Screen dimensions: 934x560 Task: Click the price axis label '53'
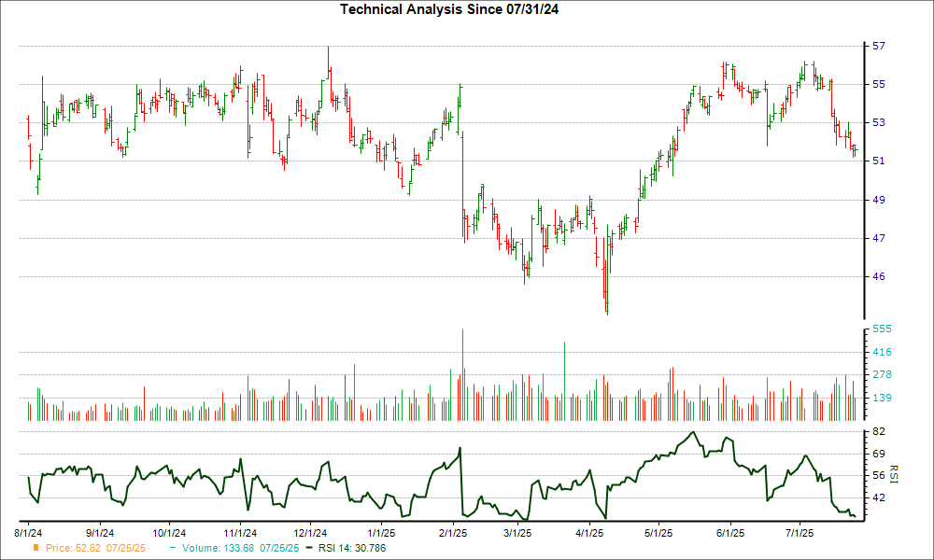879,122
